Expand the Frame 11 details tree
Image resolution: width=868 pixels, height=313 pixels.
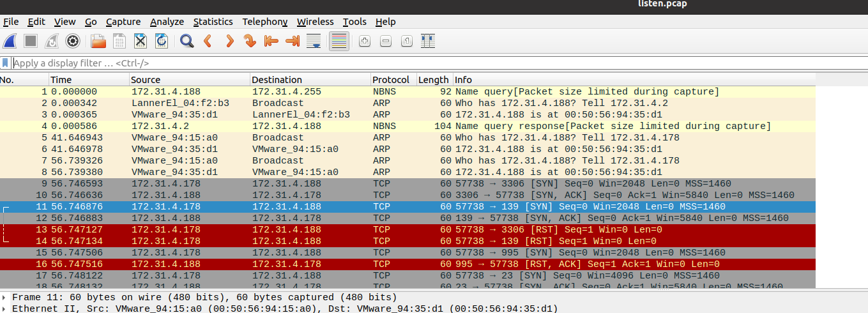tap(5, 298)
